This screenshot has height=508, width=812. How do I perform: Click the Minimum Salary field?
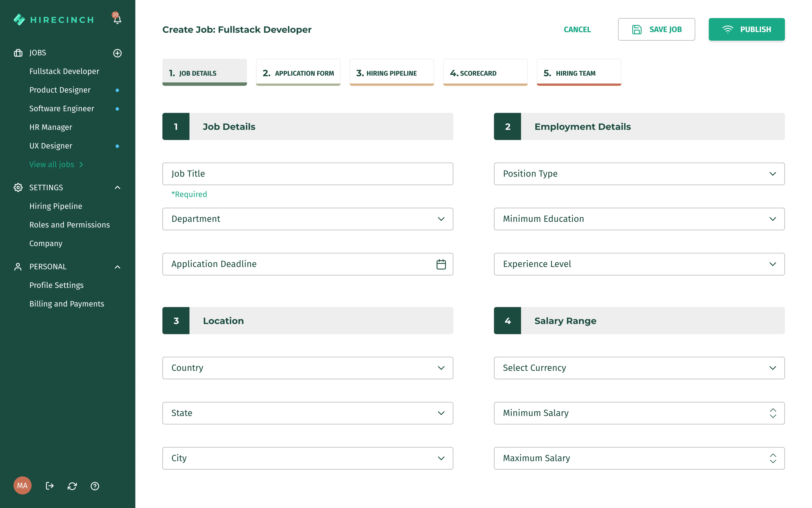click(x=639, y=413)
